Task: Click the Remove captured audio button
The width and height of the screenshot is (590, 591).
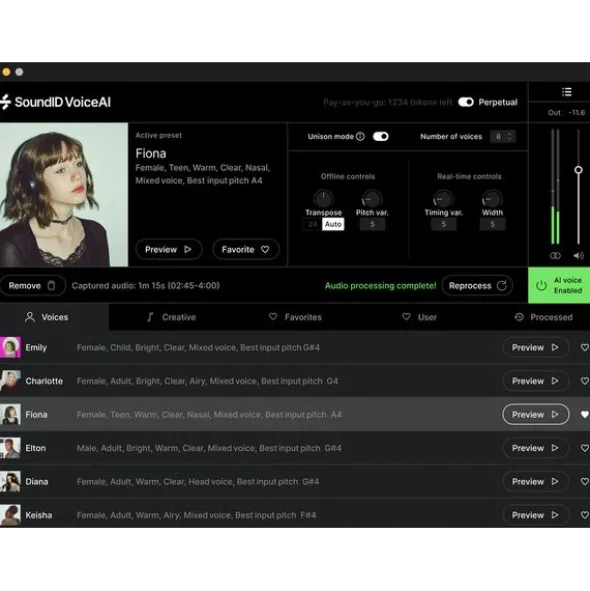Action: click(32, 285)
